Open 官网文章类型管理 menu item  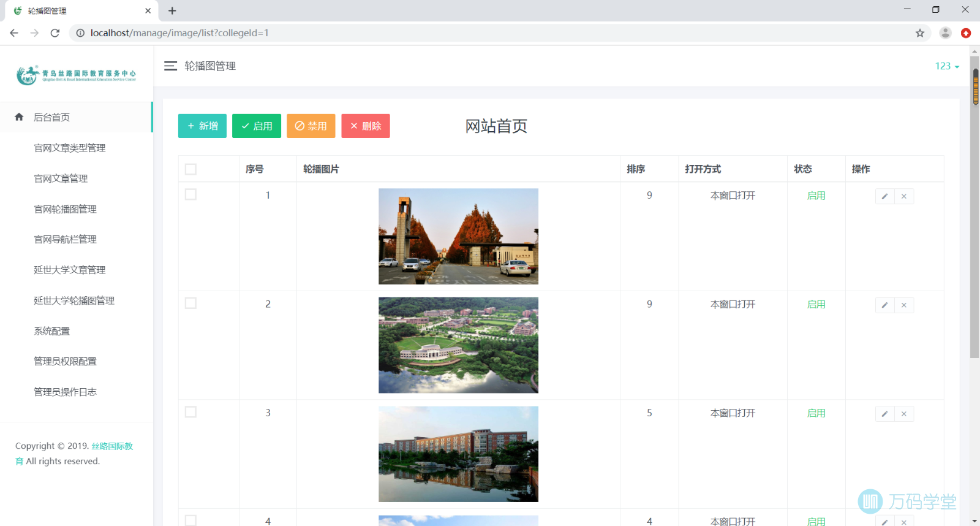point(70,148)
